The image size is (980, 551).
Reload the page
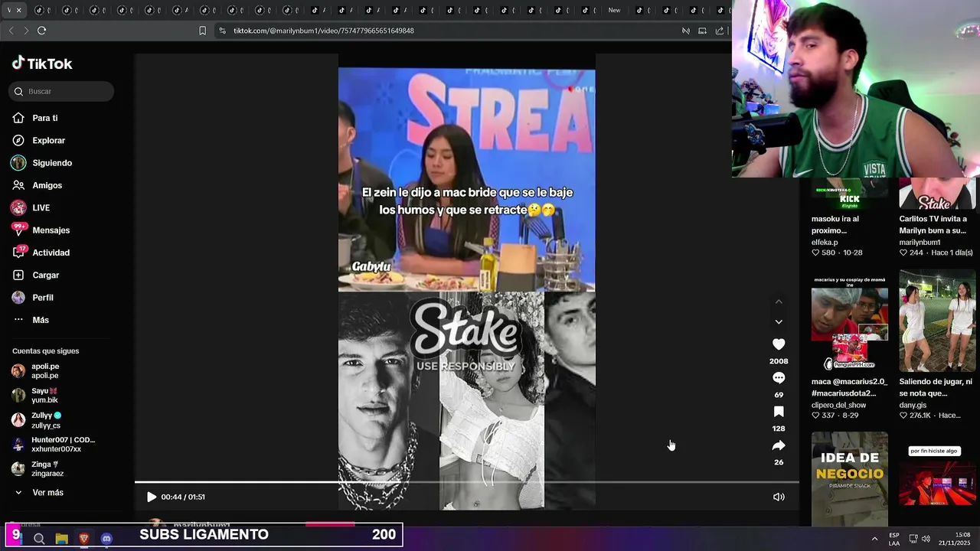[41, 31]
